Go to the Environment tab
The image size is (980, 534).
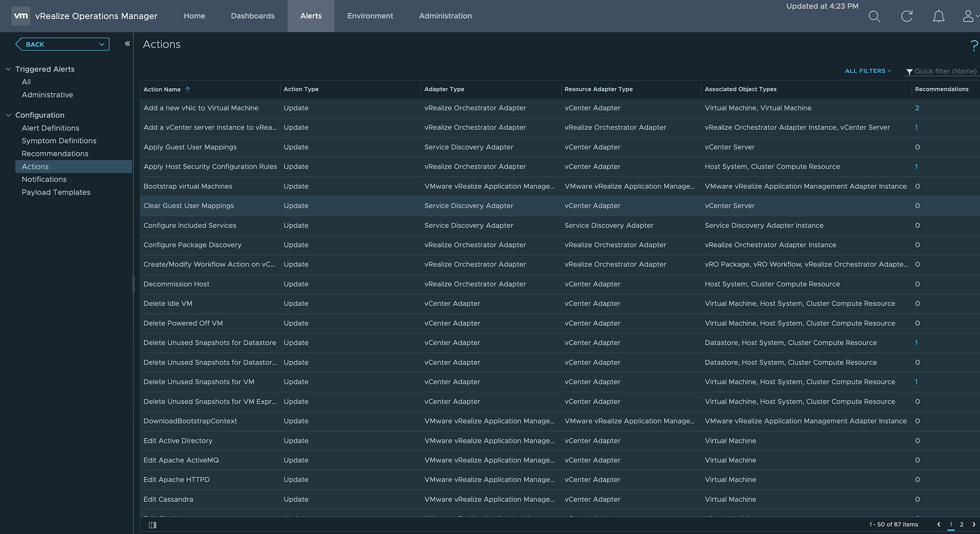point(370,16)
